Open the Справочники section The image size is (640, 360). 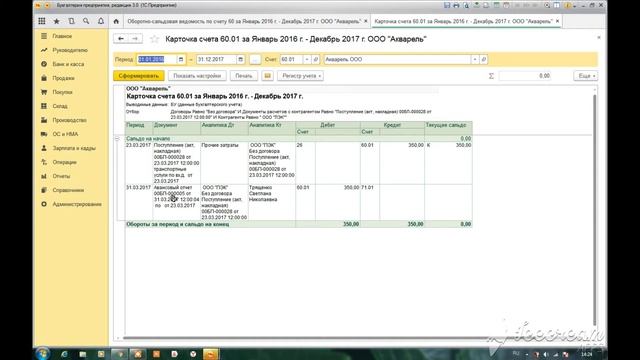click(68, 190)
